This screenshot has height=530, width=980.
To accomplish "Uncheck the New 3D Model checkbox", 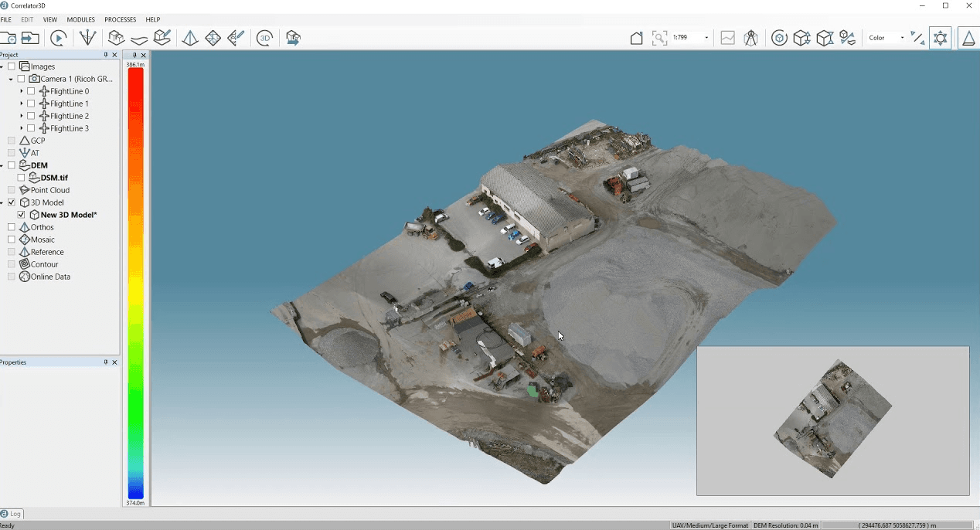I will pyautogui.click(x=21, y=214).
